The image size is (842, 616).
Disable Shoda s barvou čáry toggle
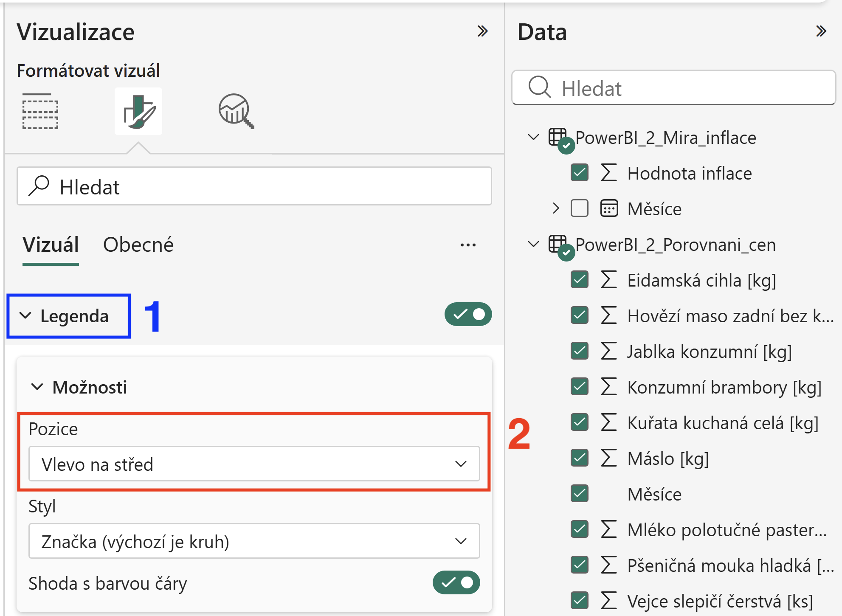coord(456,582)
